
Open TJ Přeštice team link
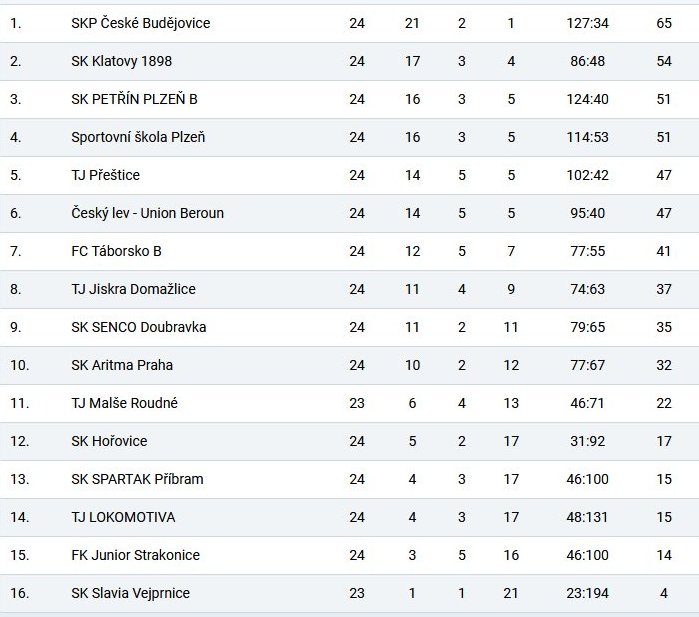(x=105, y=175)
